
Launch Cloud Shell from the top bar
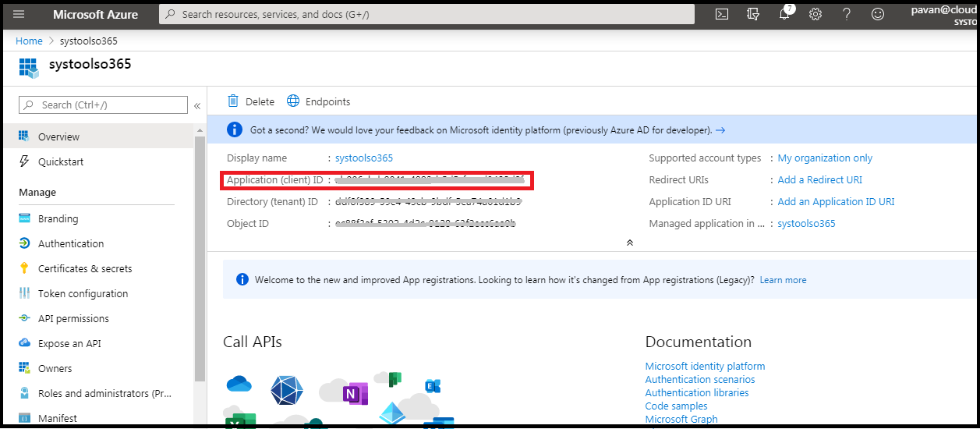click(722, 14)
